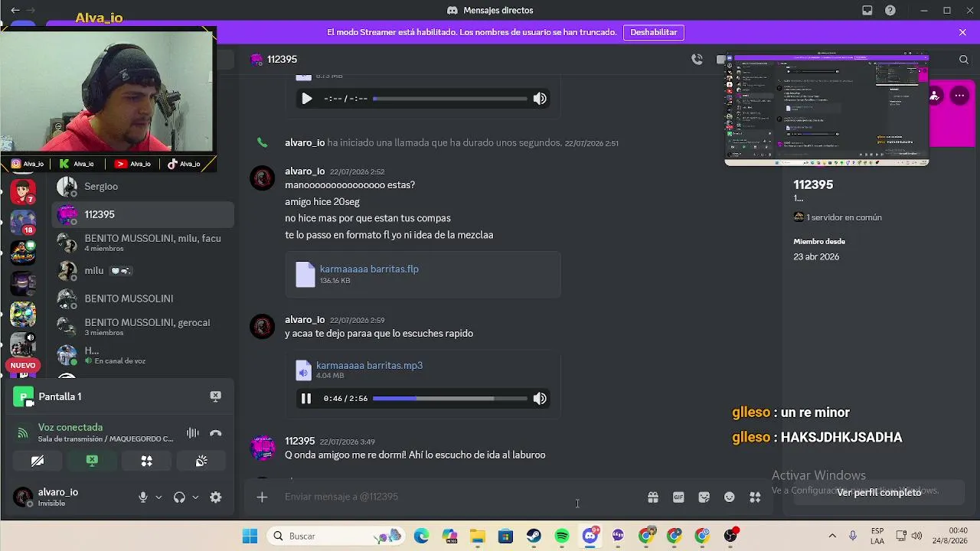
Task: Open Spotify from the taskbar
Action: pyautogui.click(x=562, y=536)
